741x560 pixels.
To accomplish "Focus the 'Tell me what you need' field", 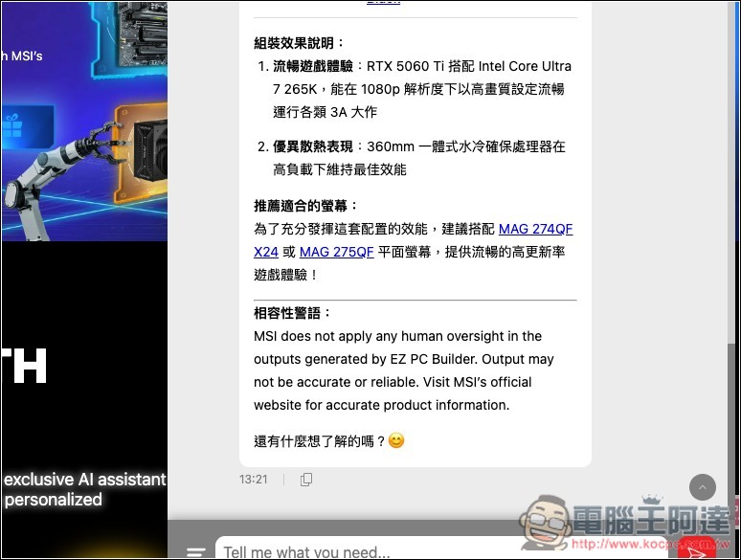I will 431,551.
